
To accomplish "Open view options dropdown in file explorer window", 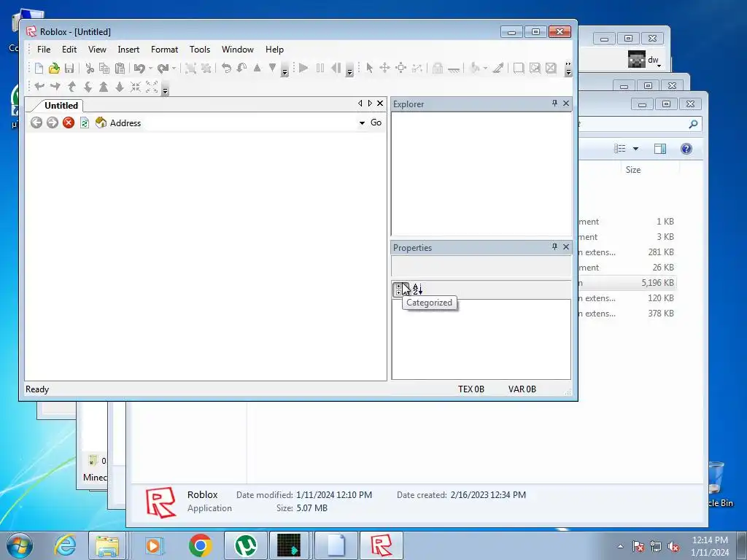I will [x=635, y=149].
